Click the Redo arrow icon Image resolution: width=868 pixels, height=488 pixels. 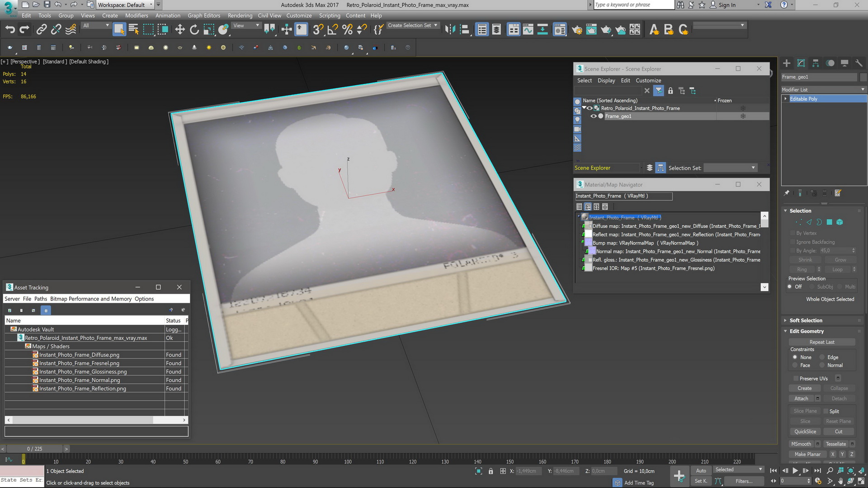[x=24, y=30]
